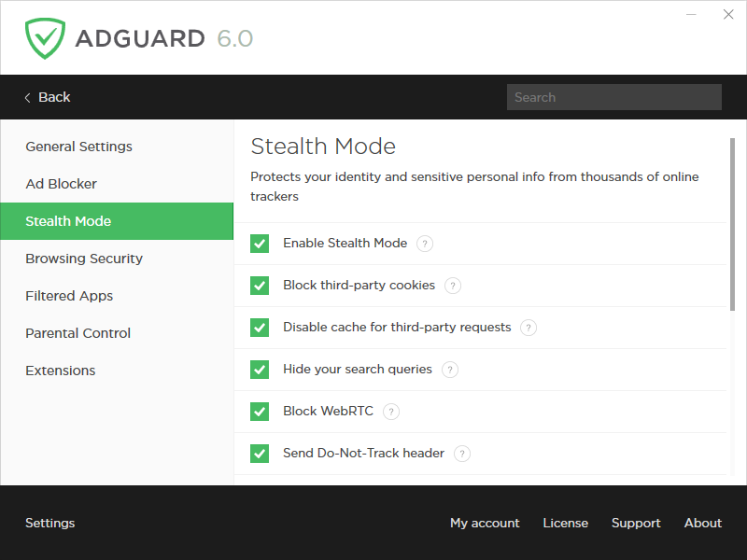Click help icon for Disable cache option
This screenshot has height=560, width=747.
coord(529,328)
